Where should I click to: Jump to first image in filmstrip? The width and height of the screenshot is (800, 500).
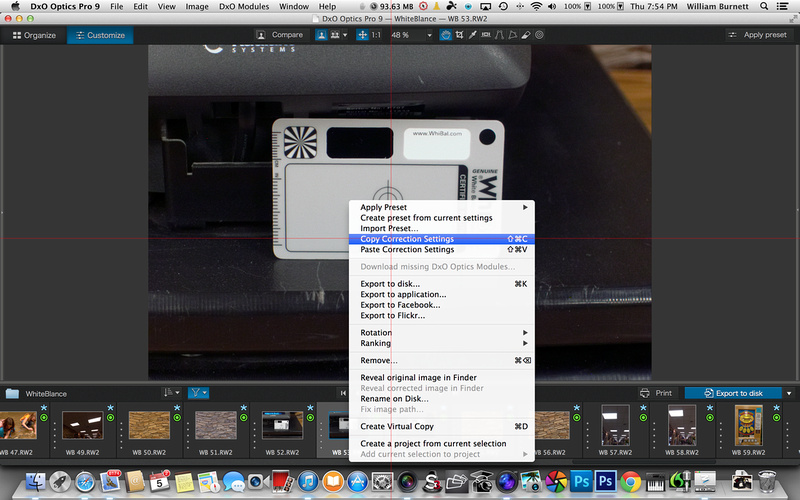point(343,393)
